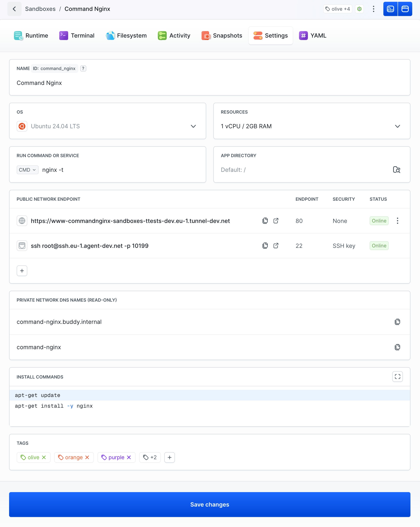
Task: Change the CMD run type dropdown
Action: click(x=27, y=170)
